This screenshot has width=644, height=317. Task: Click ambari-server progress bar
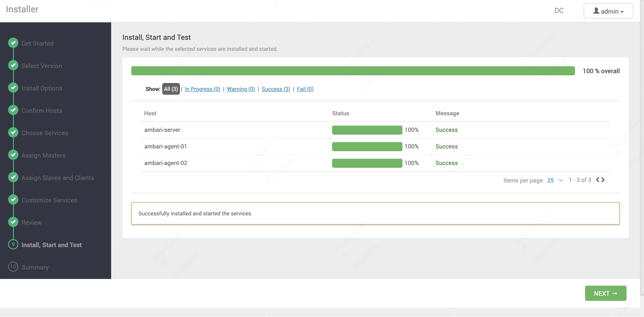tap(367, 130)
